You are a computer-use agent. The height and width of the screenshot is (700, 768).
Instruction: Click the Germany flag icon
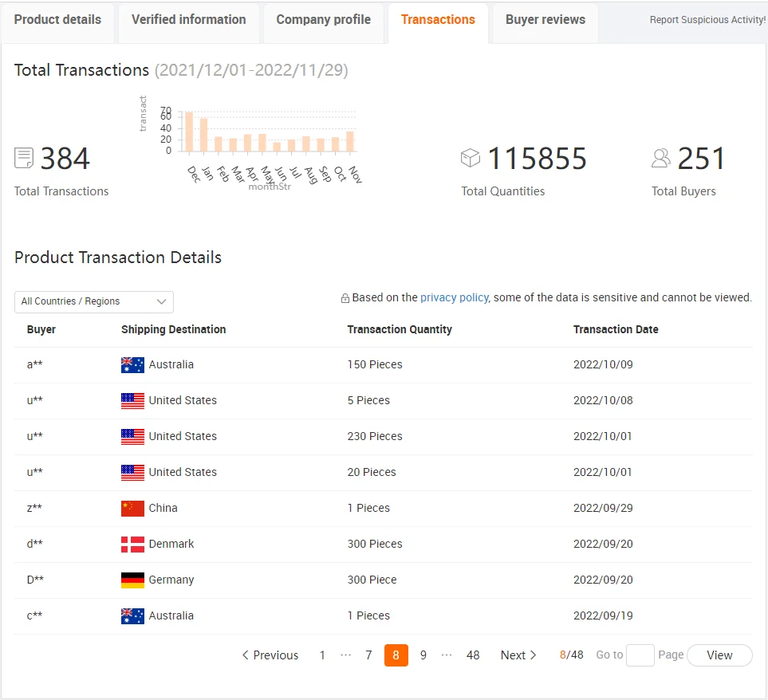pyautogui.click(x=132, y=580)
